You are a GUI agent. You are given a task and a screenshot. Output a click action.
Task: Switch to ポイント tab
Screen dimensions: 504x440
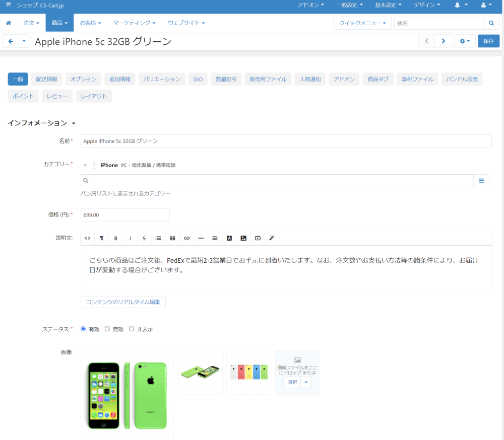(x=23, y=96)
